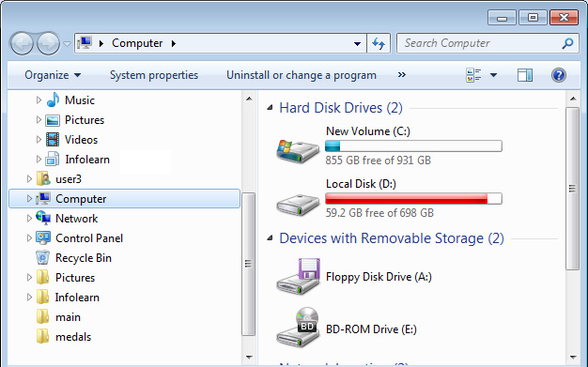This screenshot has height=367, width=588.
Task: Click the Change your view icon
Action: pyautogui.click(x=473, y=75)
